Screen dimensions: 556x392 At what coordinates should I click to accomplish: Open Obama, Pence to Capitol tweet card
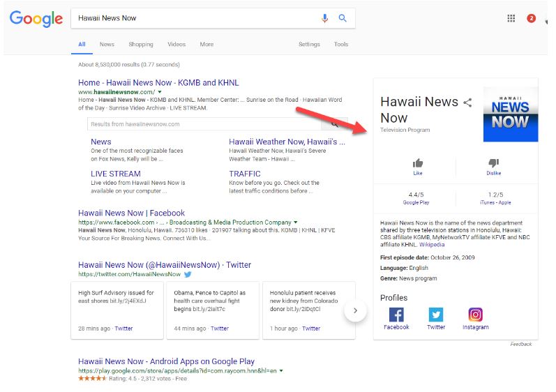point(213,310)
